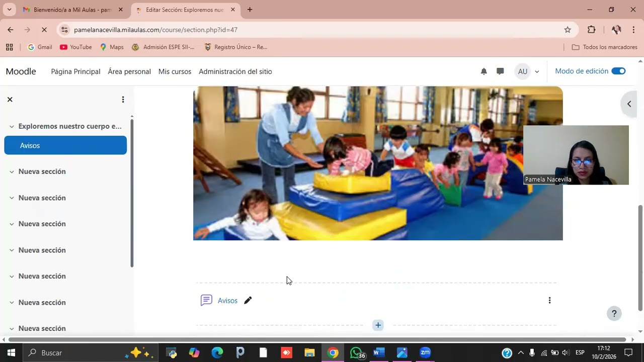Toggle the Modo de edición switch
Viewport: 644px width, 362px height.
(618, 71)
